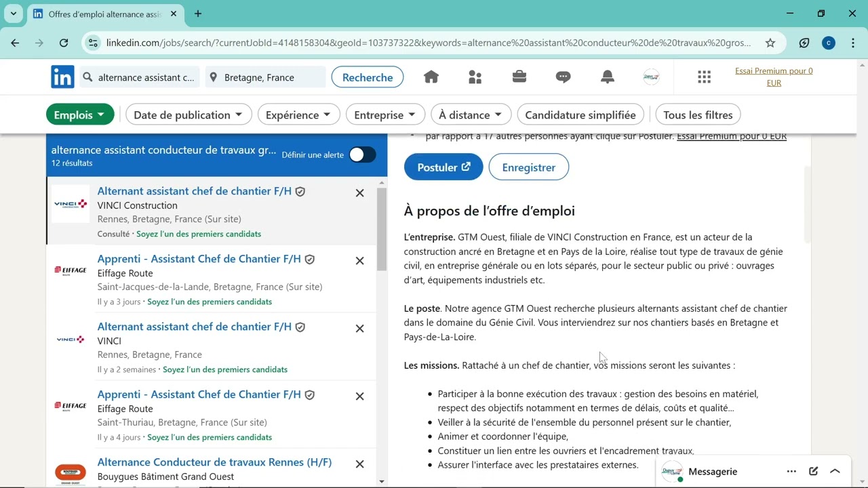Open new browser tab
This screenshot has height=488, width=868.
tap(198, 14)
